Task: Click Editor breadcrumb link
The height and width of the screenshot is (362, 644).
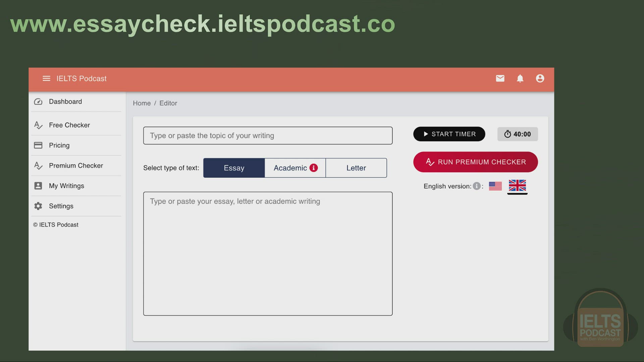Action: click(168, 103)
